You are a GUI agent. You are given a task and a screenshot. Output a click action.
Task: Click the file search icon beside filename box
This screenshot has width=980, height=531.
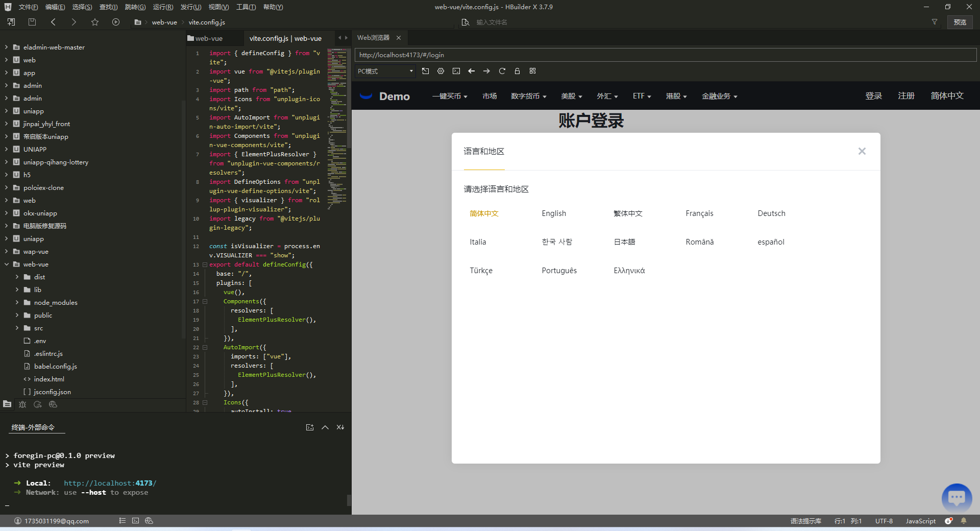point(465,22)
